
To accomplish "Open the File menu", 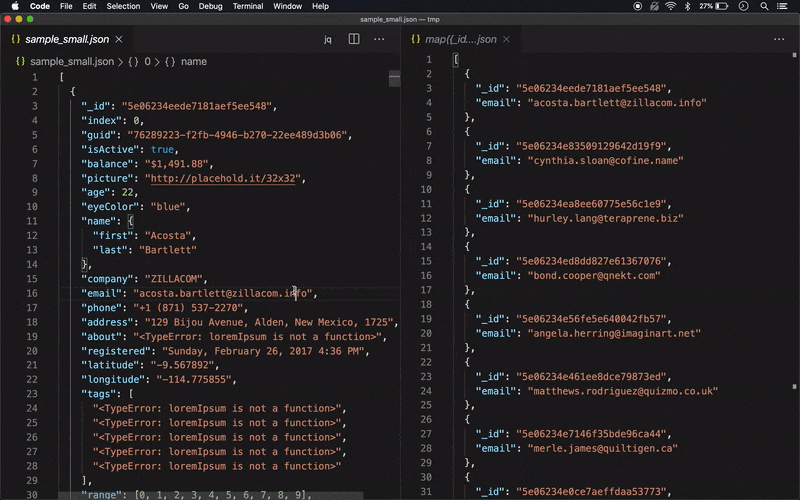I will pyautogui.click(x=66, y=6).
